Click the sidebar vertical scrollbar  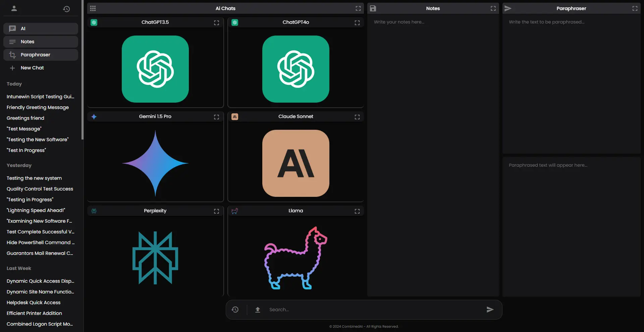point(83,67)
